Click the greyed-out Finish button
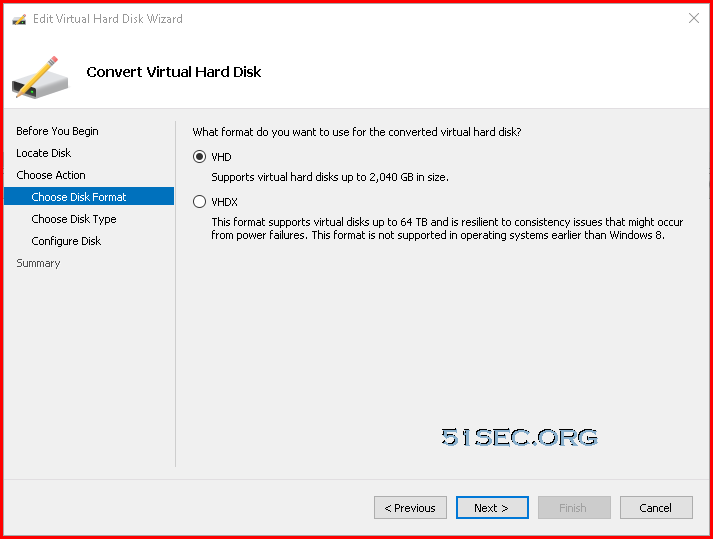 574,508
